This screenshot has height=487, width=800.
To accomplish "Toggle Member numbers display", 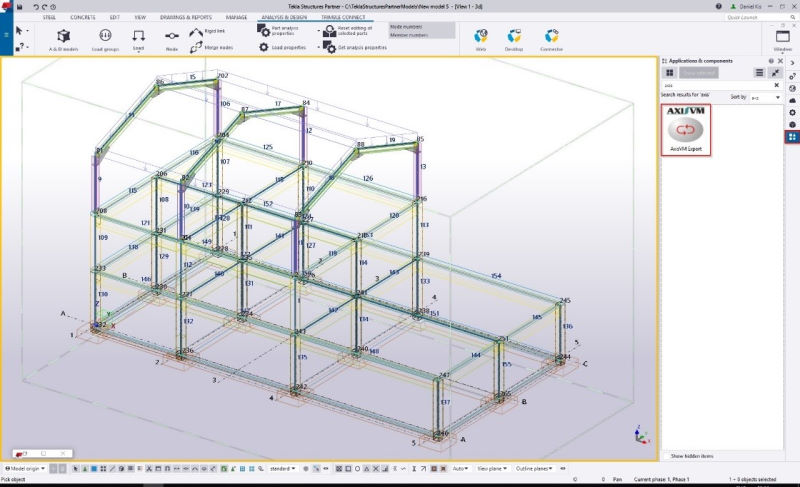I will click(410, 35).
